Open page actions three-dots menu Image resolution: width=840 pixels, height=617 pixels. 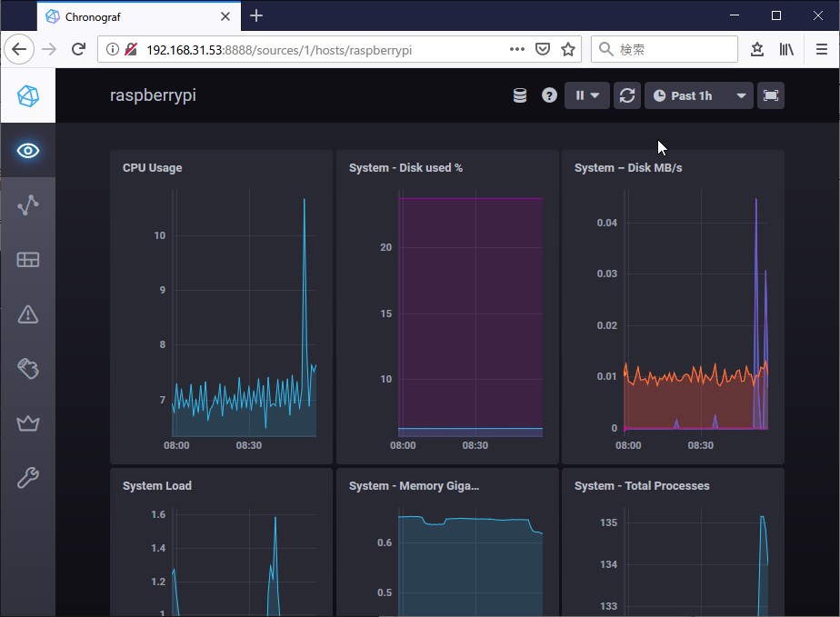(517, 49)
